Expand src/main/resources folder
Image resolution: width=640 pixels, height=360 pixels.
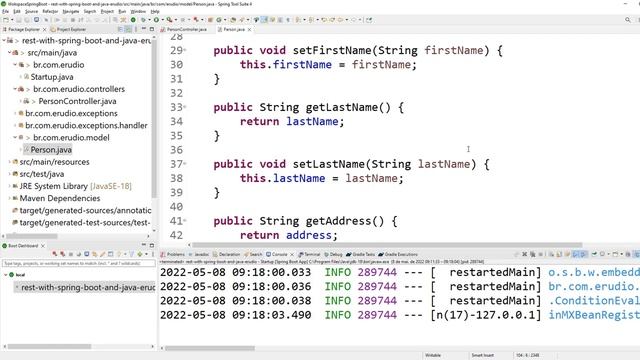(9, 162)
